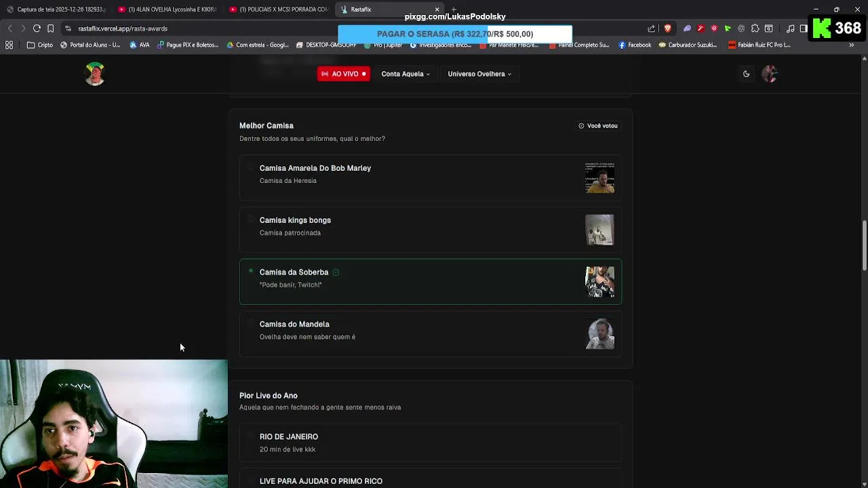Image resolution: width=868 pixels, height=488 pixels.
Task: Go back to previous page
Action: click(9, 28)
